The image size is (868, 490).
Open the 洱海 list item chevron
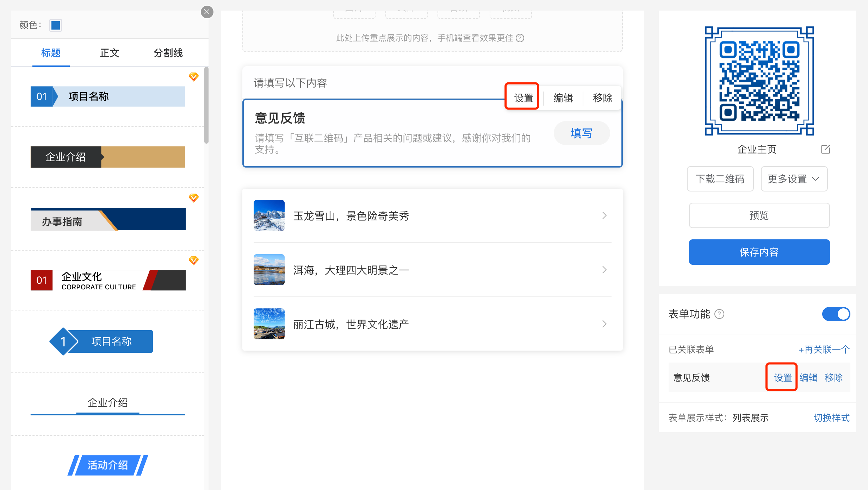click(604, 270)
